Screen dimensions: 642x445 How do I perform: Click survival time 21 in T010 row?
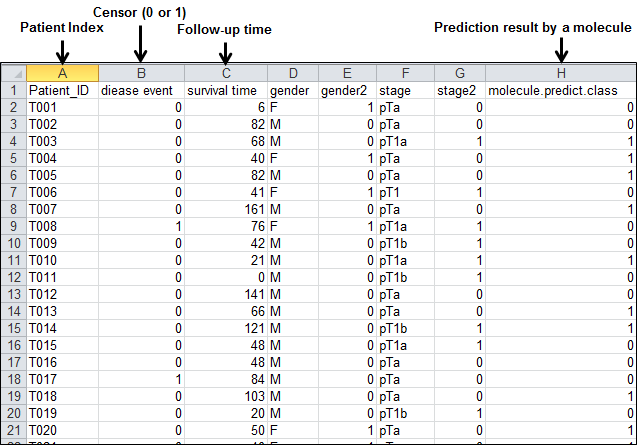pyautogui.click(x=226, y=260)
